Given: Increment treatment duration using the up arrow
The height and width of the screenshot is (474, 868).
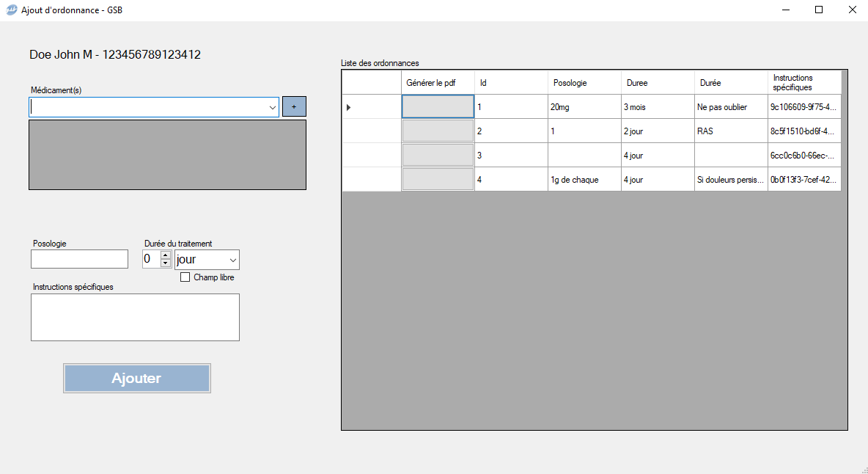Looking at the screenshot, I should pyautogui.click(x=166, y=255).
